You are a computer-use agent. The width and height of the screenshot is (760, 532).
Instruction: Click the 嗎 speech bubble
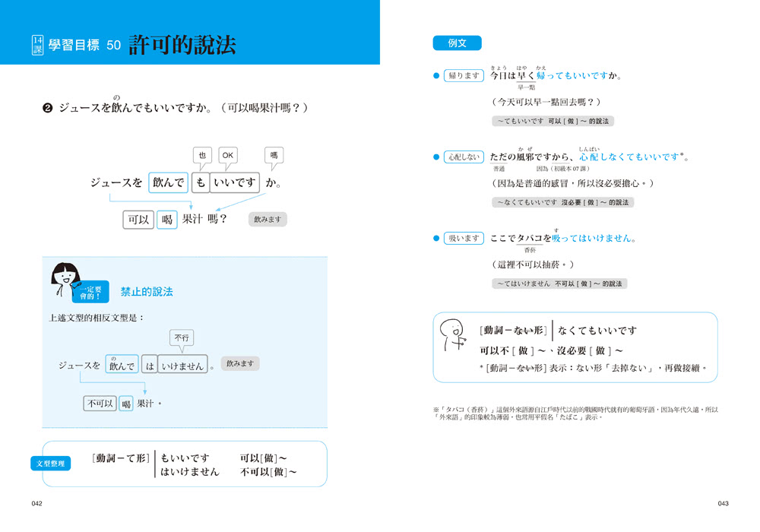click(274, 155)
